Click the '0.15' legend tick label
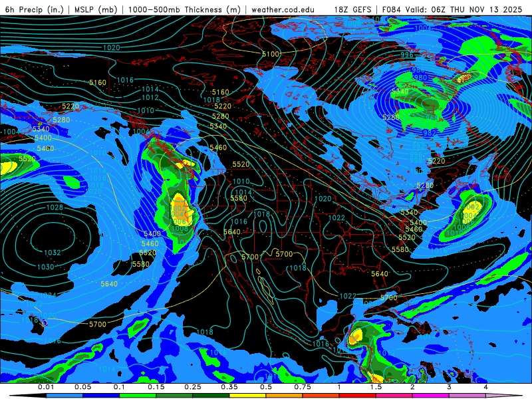Viewport: 532px width, 399px height. click(156, 387)
